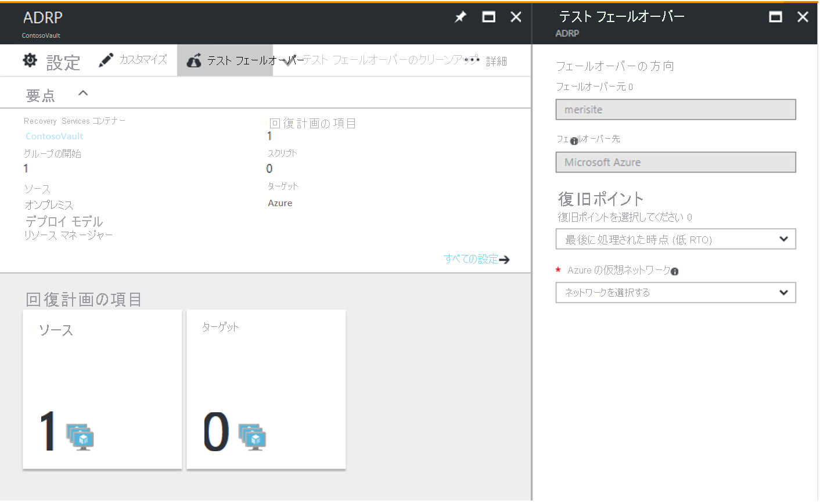Click すべての設定 link
The width and height of the screenshot is (820, 504).
(x=471, y=259)
